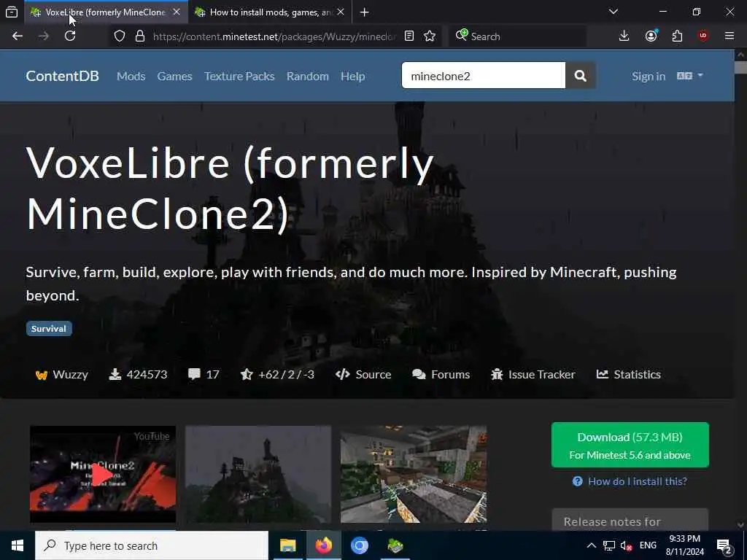
Task: Click the comment bubble showing 17 reviews
Action: pos(204,374)
